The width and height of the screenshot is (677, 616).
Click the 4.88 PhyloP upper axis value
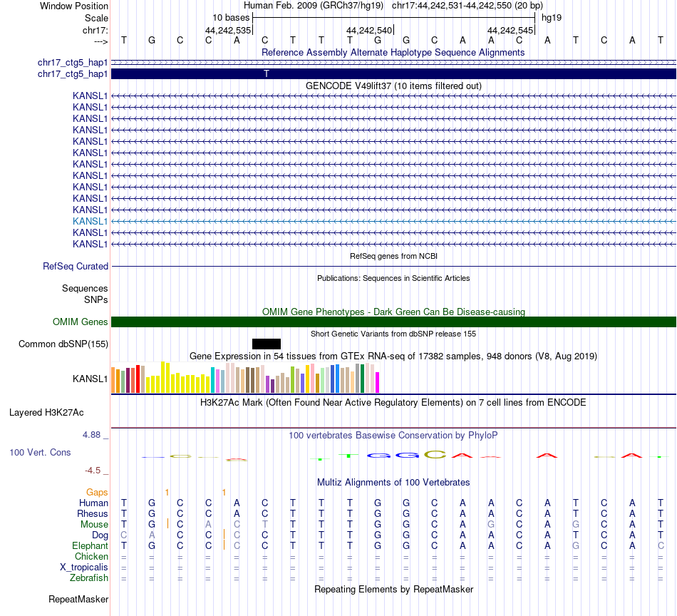(91, 435)
